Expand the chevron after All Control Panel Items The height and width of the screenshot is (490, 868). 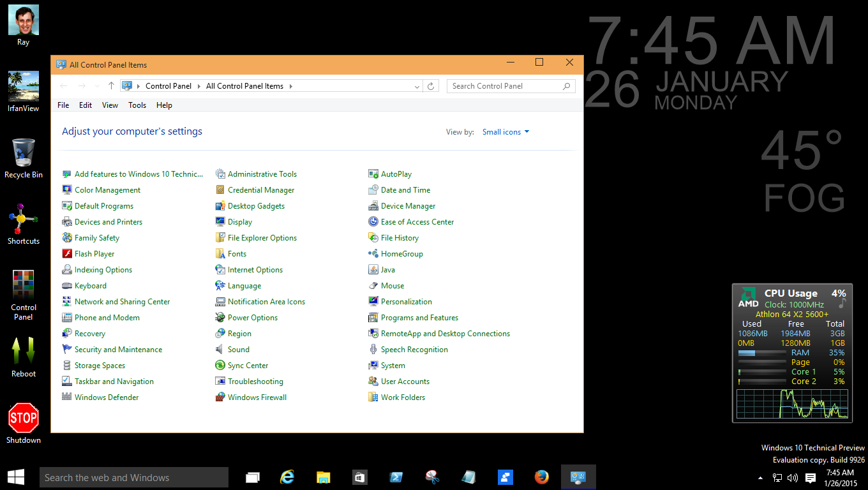[x=291, y=86]
